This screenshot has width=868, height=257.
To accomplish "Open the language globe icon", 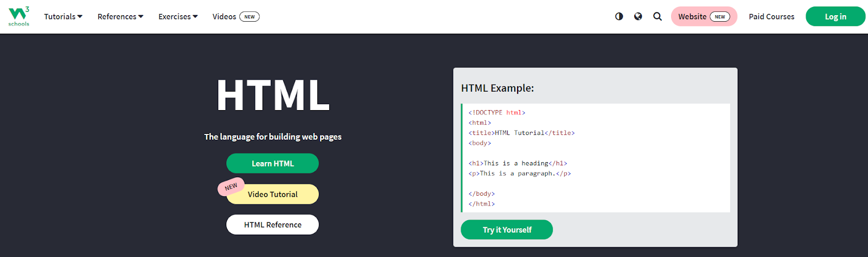I will pyautogui.click(x=638, y=16).
